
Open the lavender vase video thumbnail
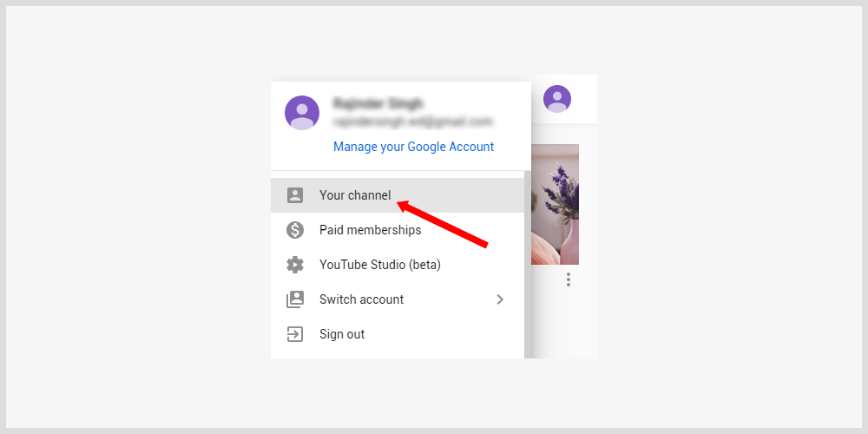click(556, 204)
